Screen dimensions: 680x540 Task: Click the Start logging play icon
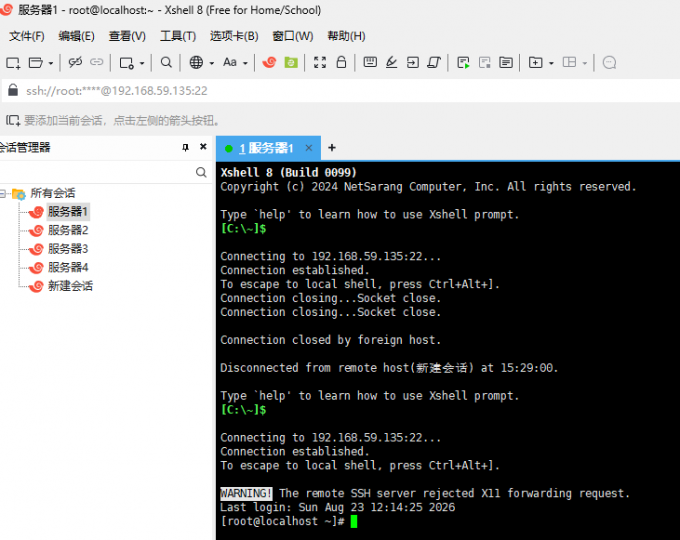463,63
